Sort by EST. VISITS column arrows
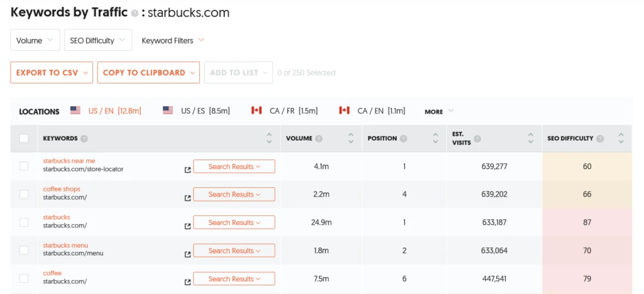644x294 pixels. (x=531, y=138)
